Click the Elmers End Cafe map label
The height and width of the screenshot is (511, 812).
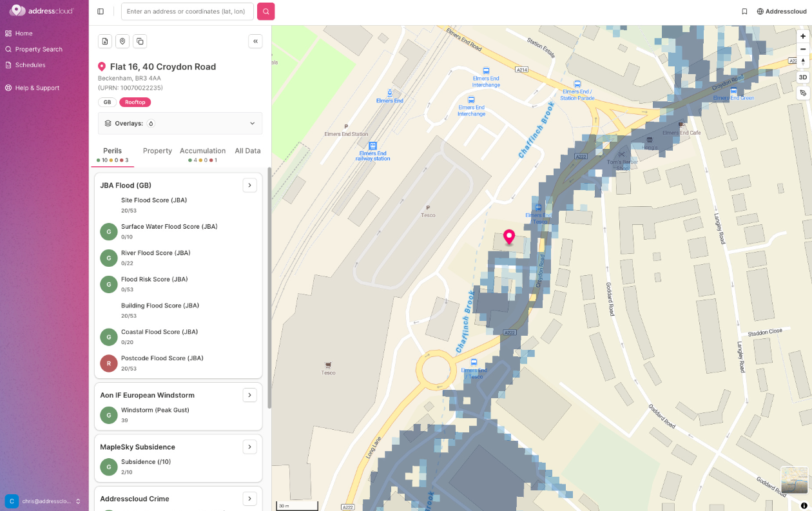click(x=681, y=133)
